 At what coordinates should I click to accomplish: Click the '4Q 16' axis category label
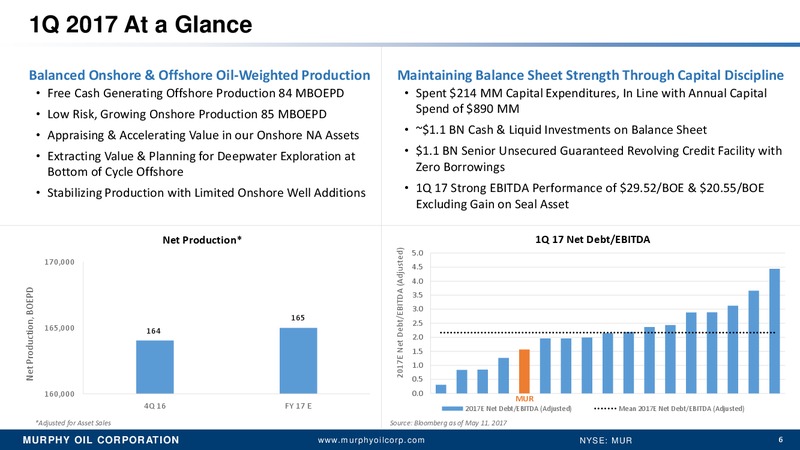(155, 406)
